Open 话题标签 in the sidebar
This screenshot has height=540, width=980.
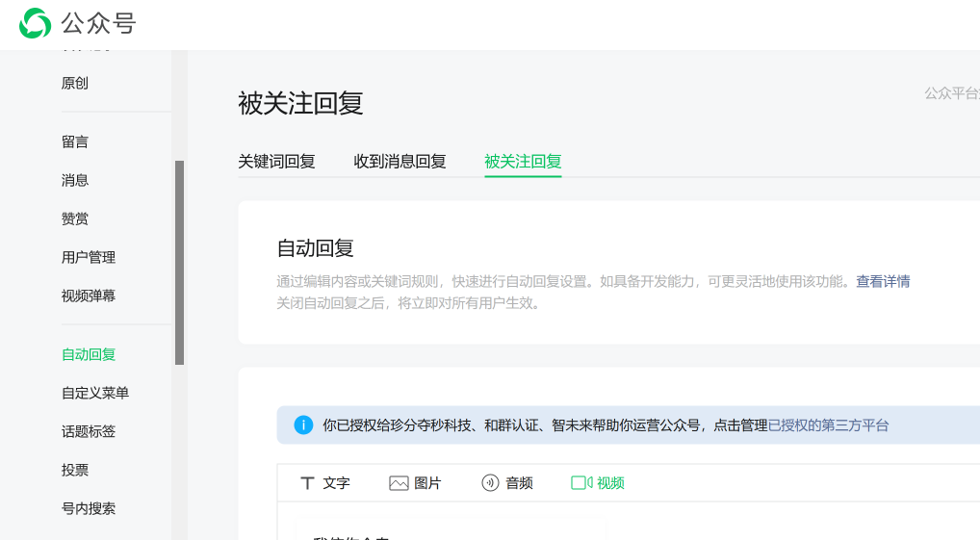coord(89,432)
